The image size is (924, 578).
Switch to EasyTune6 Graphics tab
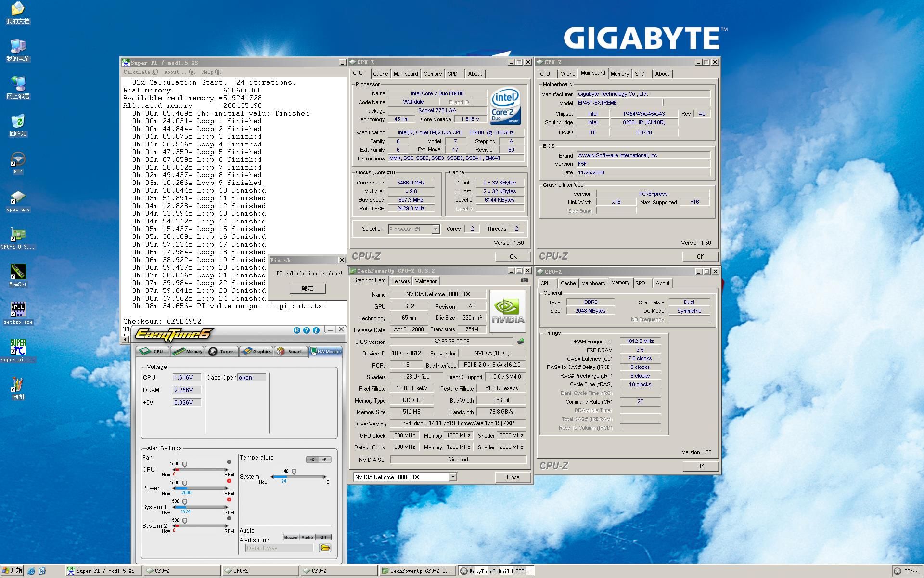256,351
